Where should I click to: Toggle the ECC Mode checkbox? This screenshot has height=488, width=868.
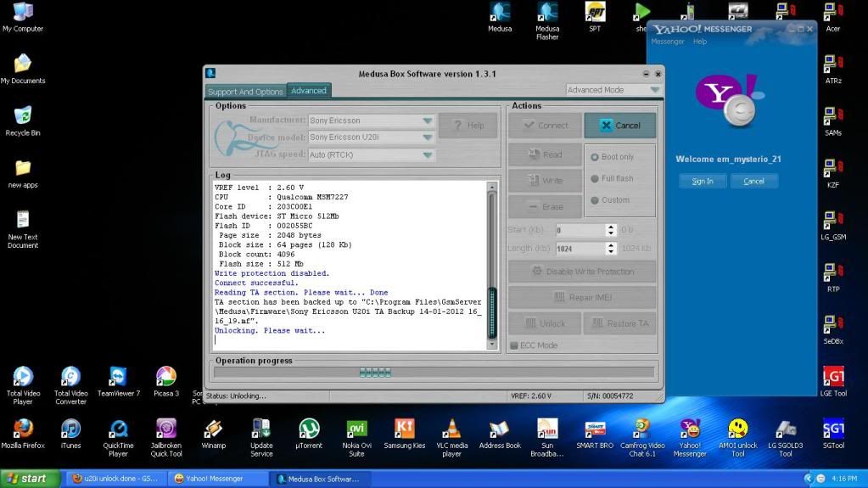513,345
